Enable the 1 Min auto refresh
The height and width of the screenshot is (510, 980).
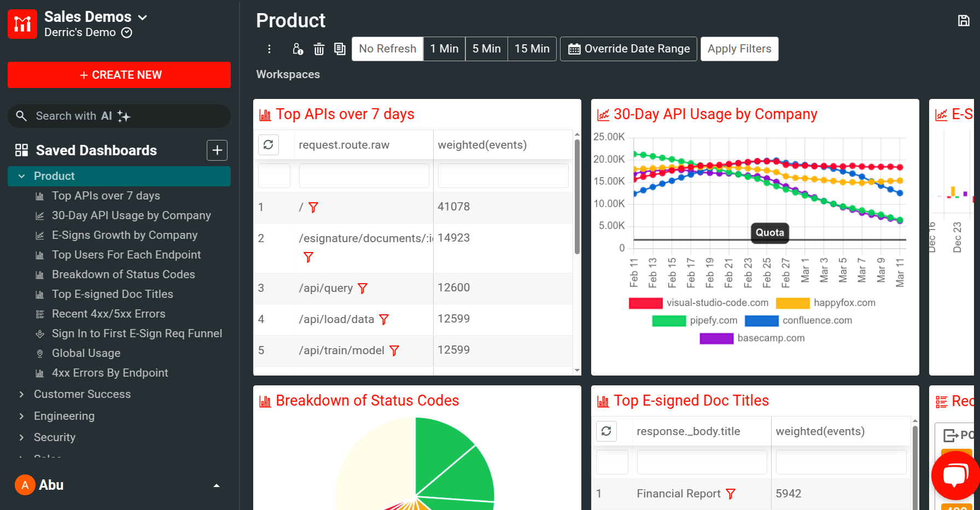[x=444, y=49]
